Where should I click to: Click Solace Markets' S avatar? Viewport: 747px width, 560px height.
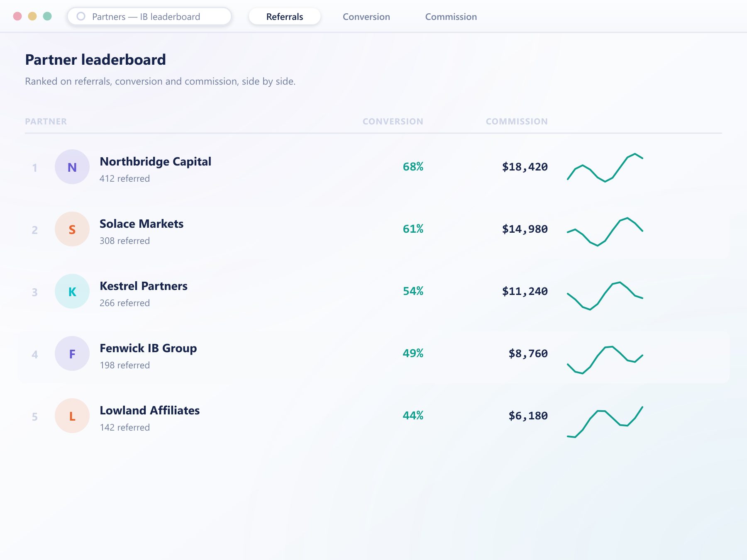(72, 229)
